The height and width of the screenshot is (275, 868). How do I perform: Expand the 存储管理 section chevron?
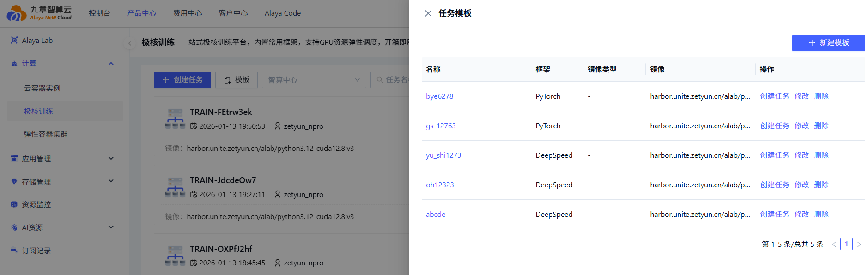[111, 181]
